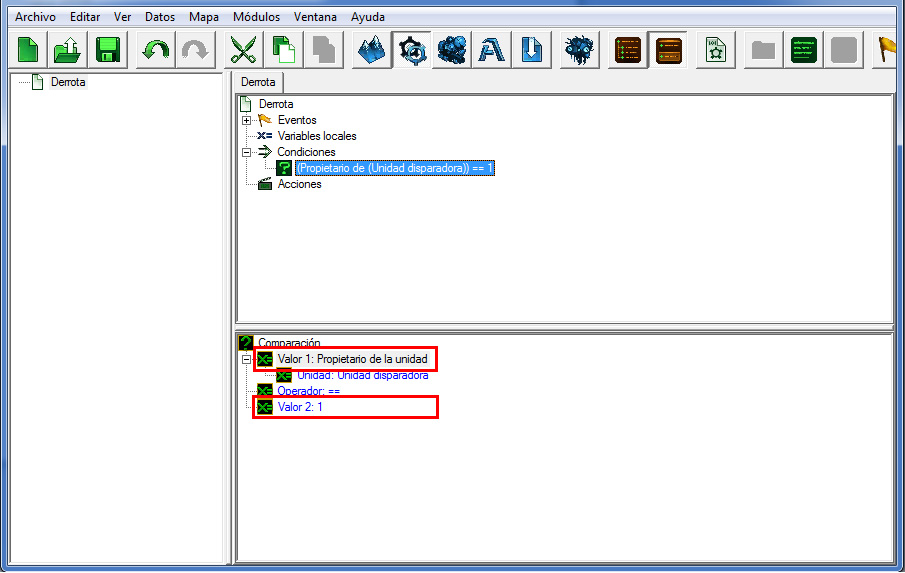This screenshot has width=905, height=573.
Task: Click the Valor 2: 1 link
Action: pos(300,407)
